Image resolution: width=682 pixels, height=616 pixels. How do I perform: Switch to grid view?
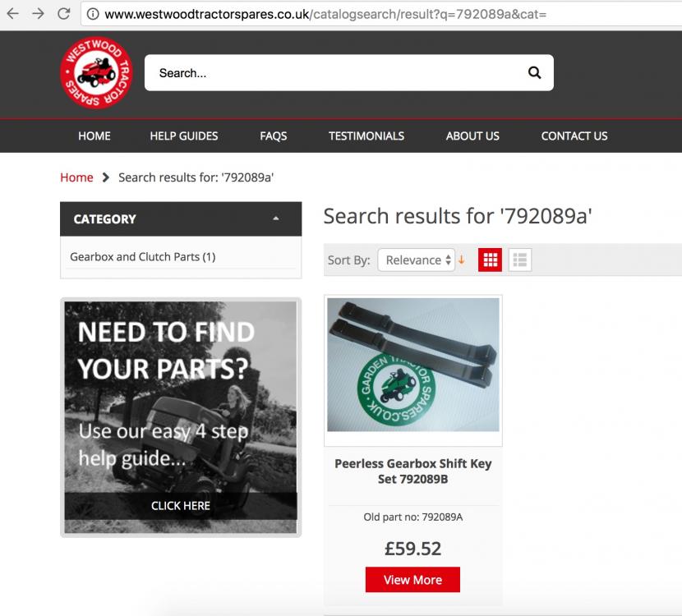(x=490, y=260)
